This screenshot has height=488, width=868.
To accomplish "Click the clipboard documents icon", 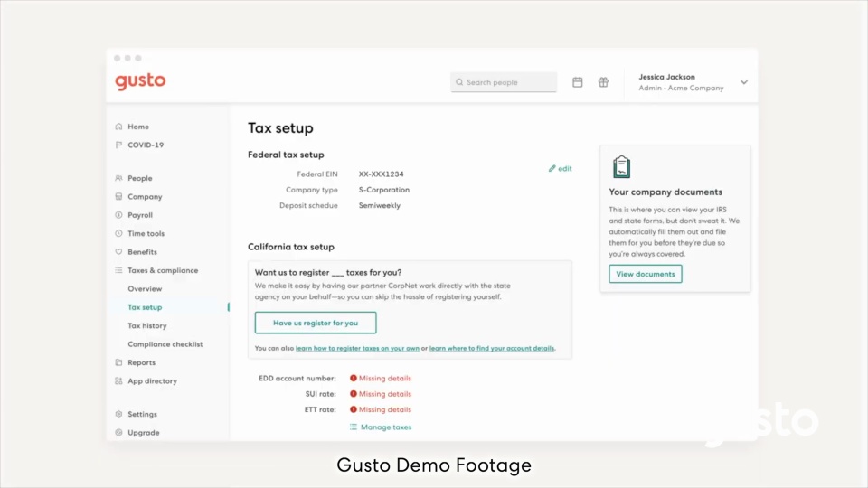I will click(x=622, y=166).
